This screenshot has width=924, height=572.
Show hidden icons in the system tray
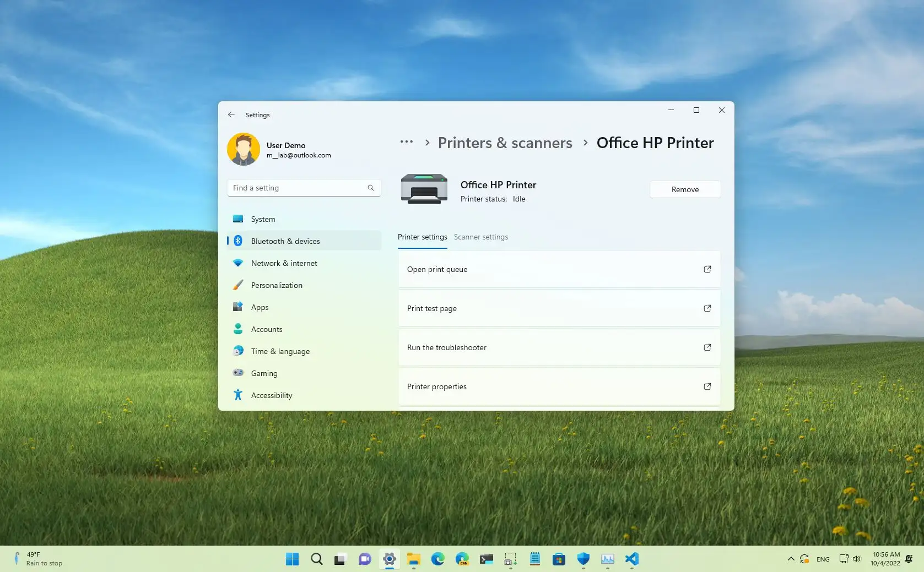(x=790, y=559)
